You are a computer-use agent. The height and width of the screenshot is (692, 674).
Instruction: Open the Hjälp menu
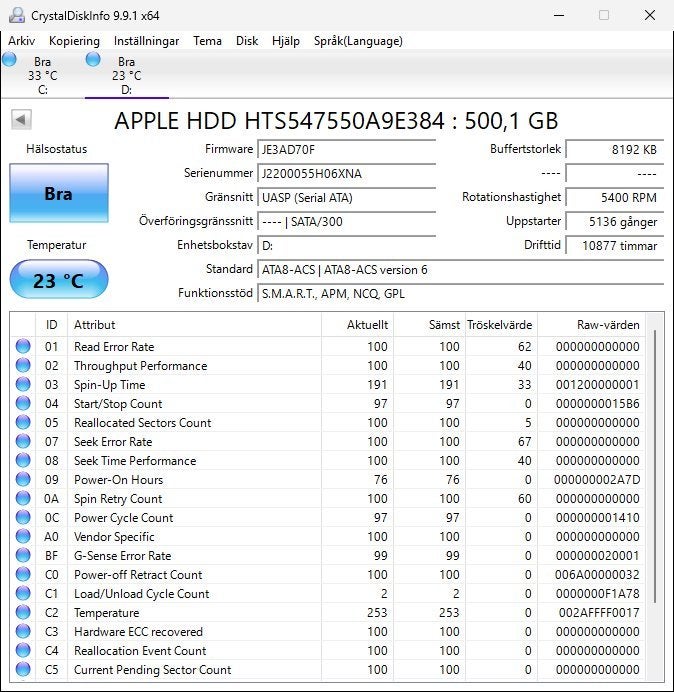click(286, 41)
